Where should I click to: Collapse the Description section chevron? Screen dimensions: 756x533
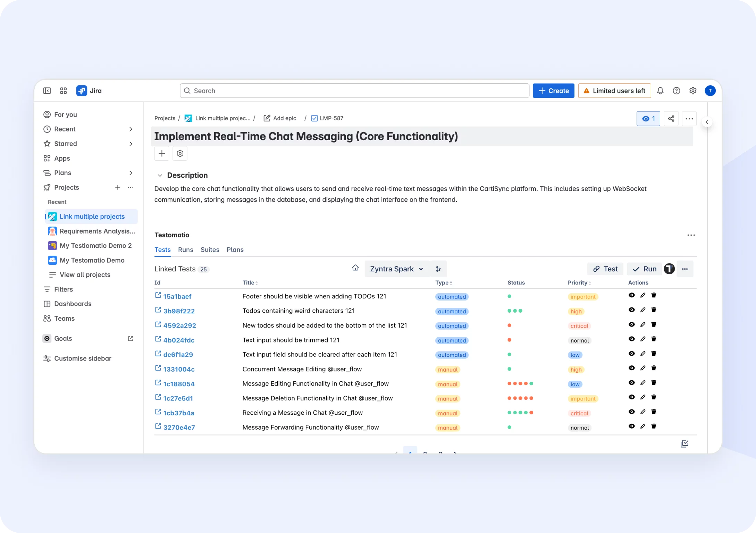point(160,175)
